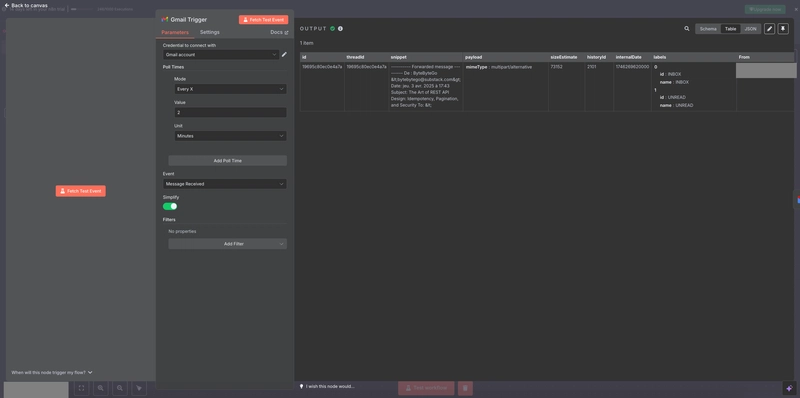The width and height of the screenshot is (800, 398).
Task: Click the search icon in the output panel
Action: 687,29
